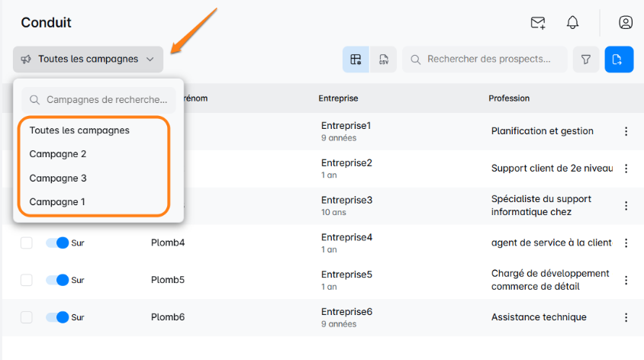Click the blue import file button

[619, 59]
